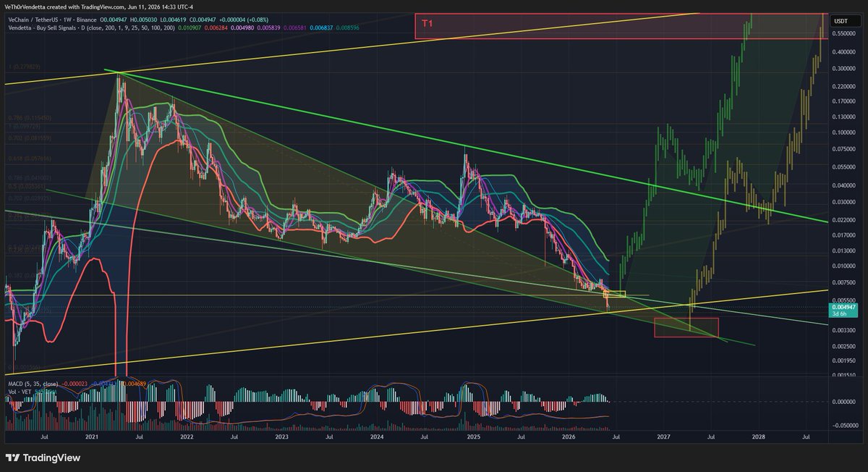
Task: Click the 0.040000 price axis label
Action: pyautogui.click(x=844, y=185)
